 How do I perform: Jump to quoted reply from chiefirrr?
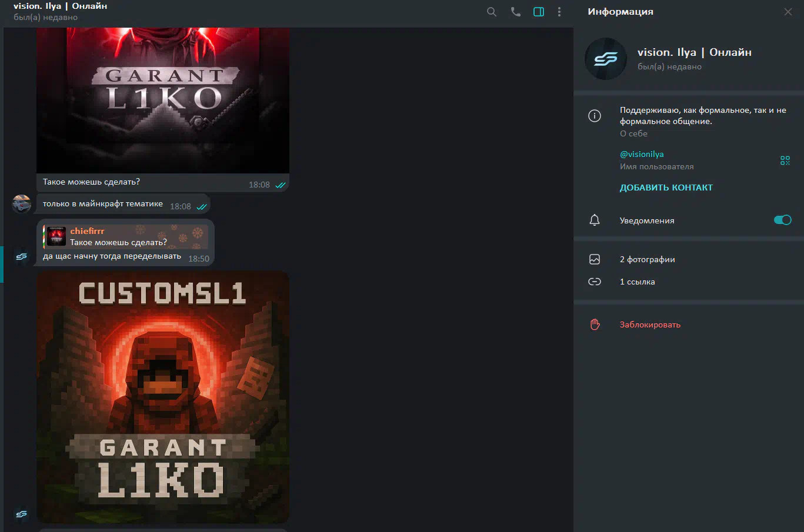(x=126, y=236)
